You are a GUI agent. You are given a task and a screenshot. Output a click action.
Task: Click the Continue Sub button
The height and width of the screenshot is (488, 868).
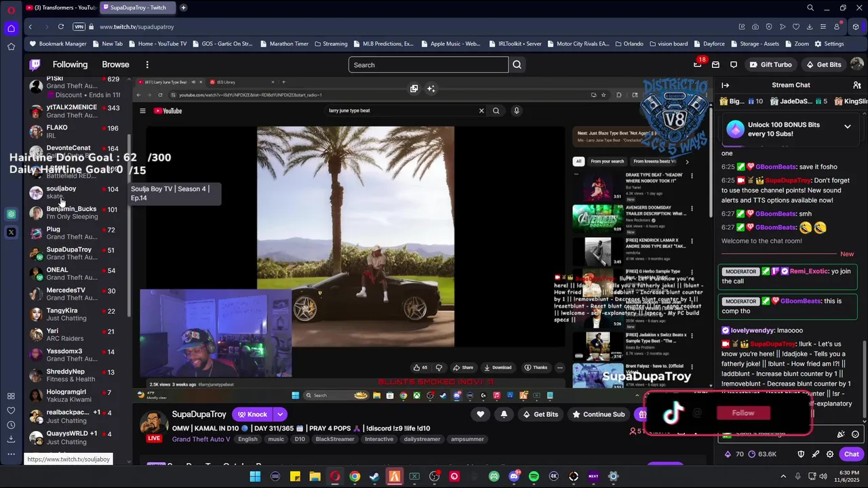[599, 414]
